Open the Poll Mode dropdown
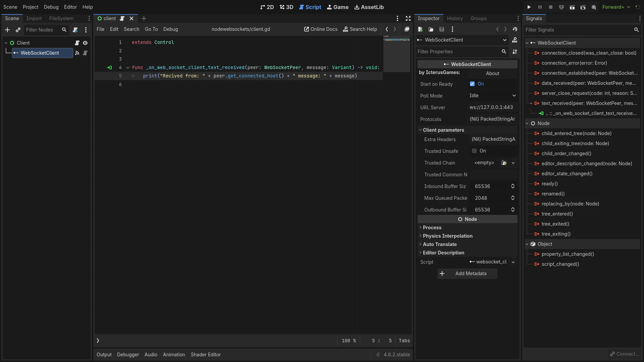Image resolution: width=644 pixels, height=362 pixels. pyautogui.click(x=492, y=96)
